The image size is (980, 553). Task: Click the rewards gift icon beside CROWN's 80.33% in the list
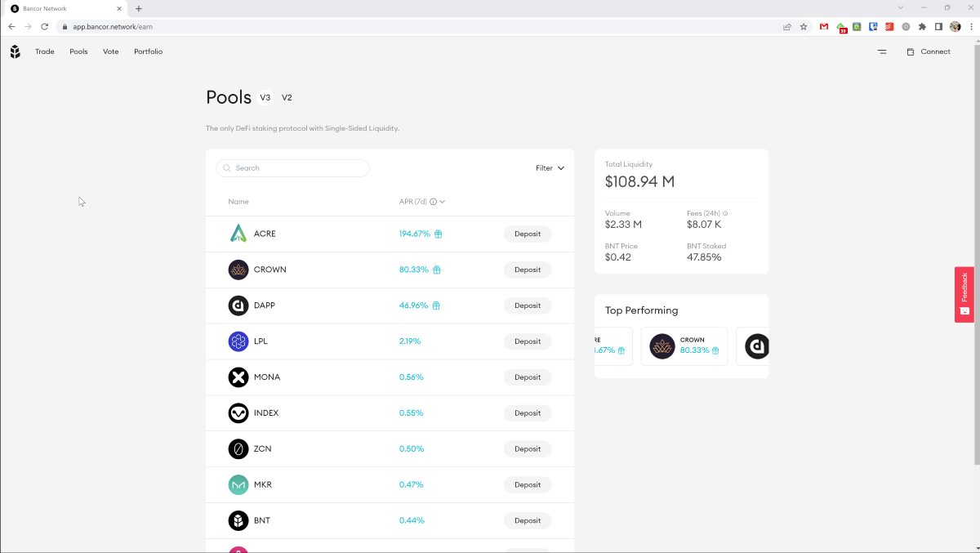(x=436, y=270)
